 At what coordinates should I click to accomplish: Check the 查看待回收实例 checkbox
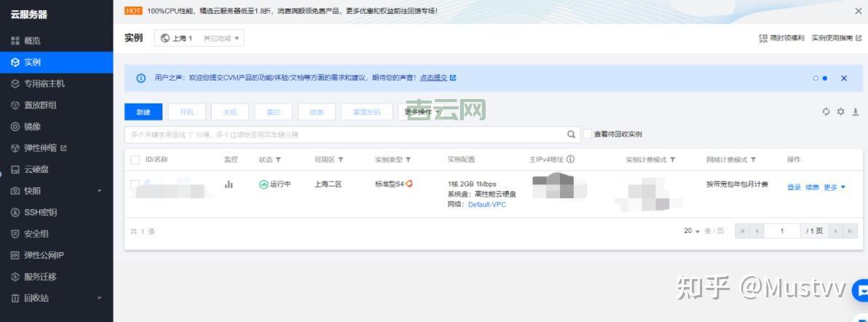click(588, 134)
